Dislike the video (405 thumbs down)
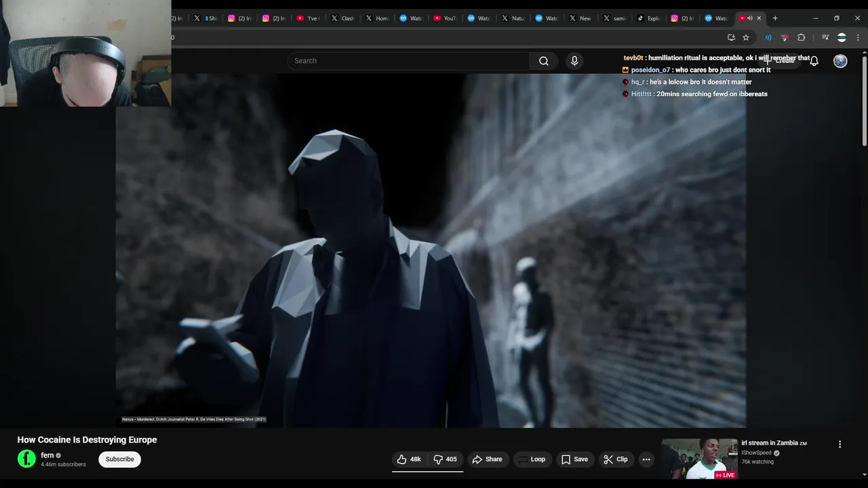This screenshot has width=868, height=488. [446, 460]
